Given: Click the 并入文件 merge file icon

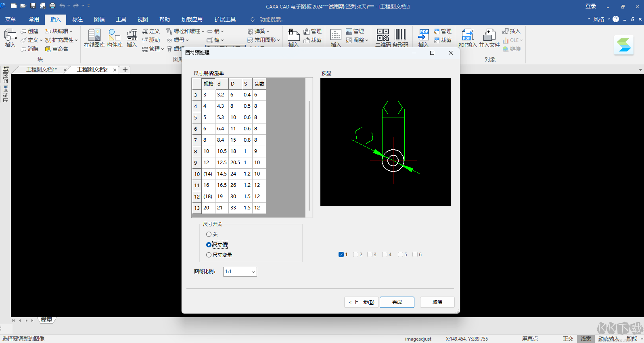Looking at the screenshot, I should click(x=489, y=38).
